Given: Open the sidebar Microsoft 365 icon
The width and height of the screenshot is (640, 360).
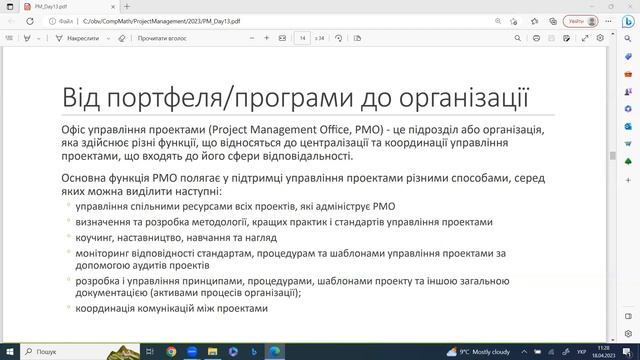Looking at the screenshot, I should point(628,109).
